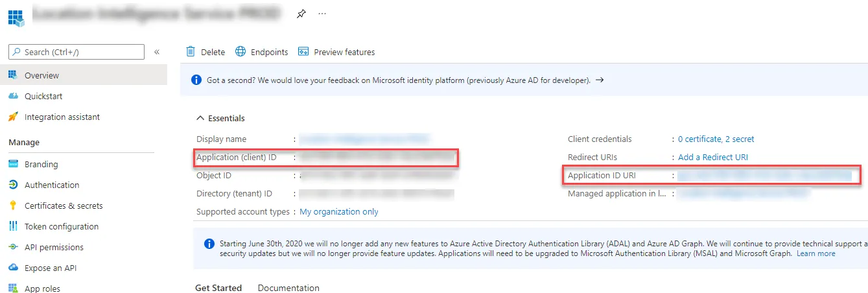Image resolution: width=868 pixels, height=293 pixels.
Task: Click the Endpoints globe icon
Action: 240,51
